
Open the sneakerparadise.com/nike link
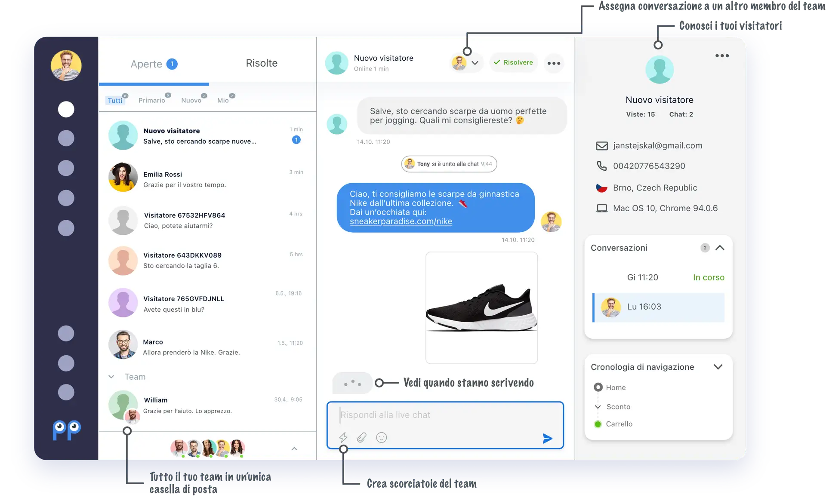tap(401, 221)
